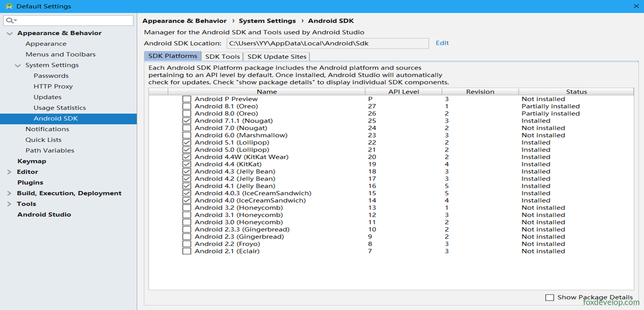Tick the Android P Preview checkbox

[187, 99]
